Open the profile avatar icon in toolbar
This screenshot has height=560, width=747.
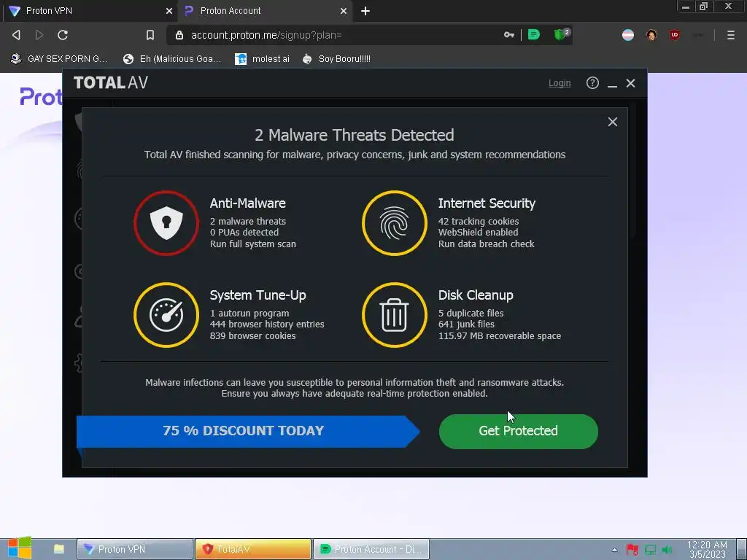pyautogui.click(x=651, y=35)
